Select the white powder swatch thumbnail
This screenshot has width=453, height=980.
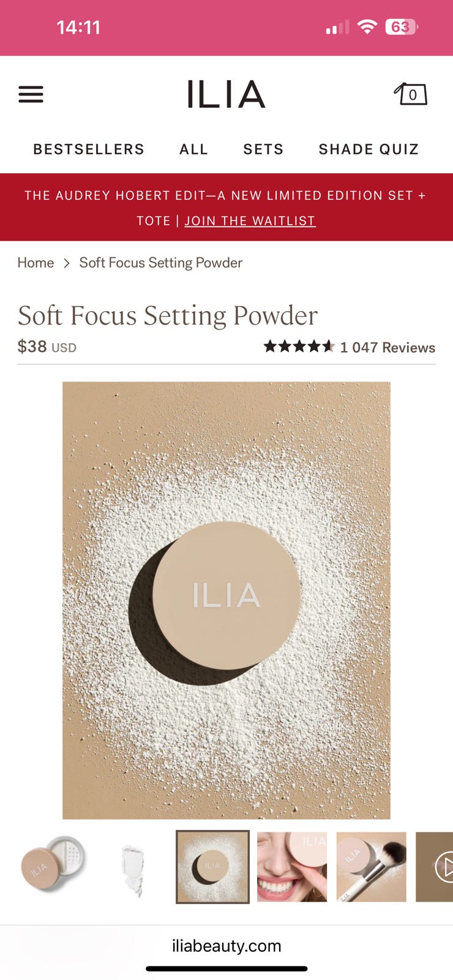click(132, 867)
